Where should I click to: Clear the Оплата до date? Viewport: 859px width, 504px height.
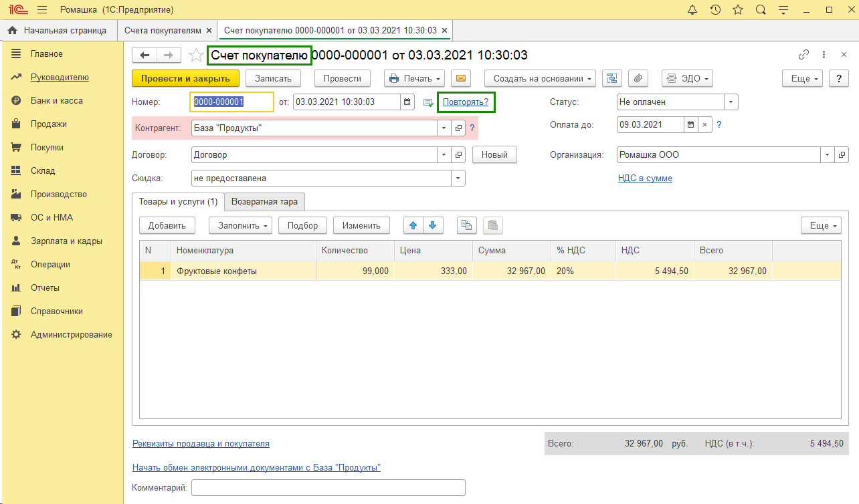pyautogui.click(x=704, y=124)
